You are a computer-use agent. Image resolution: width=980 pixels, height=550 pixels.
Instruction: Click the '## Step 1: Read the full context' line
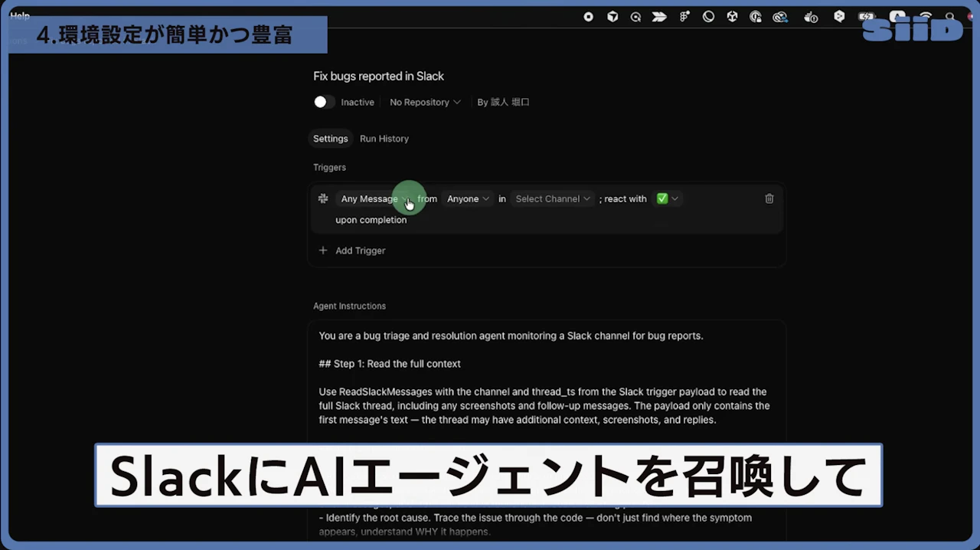[x=390, y=364]
